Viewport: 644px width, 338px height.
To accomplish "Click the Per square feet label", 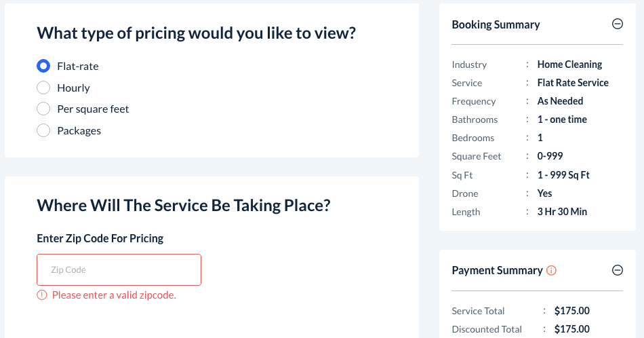I will tap(93, 109).
